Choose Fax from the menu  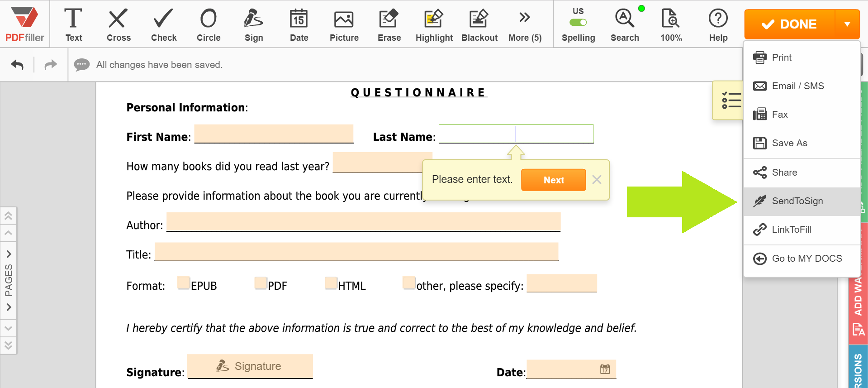(x=802, y=115)
